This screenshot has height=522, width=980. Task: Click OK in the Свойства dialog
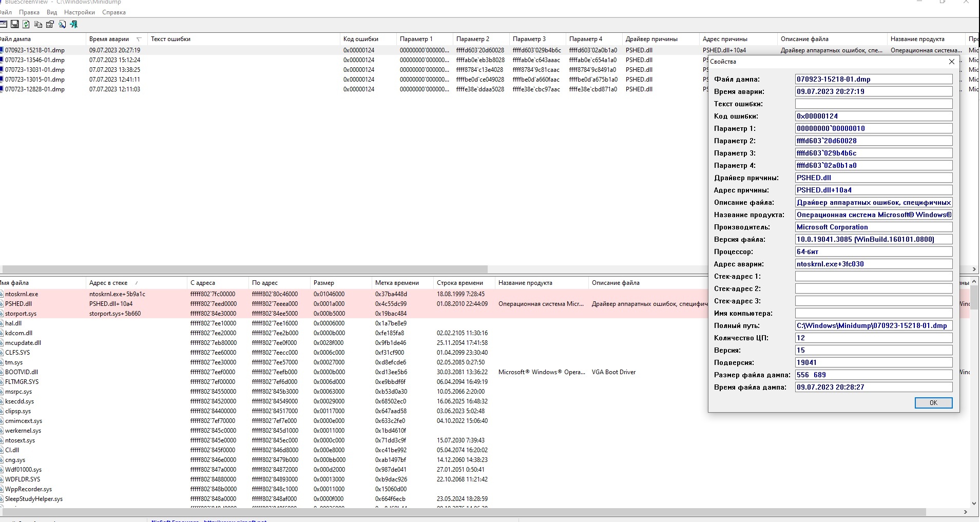(933, 403)
